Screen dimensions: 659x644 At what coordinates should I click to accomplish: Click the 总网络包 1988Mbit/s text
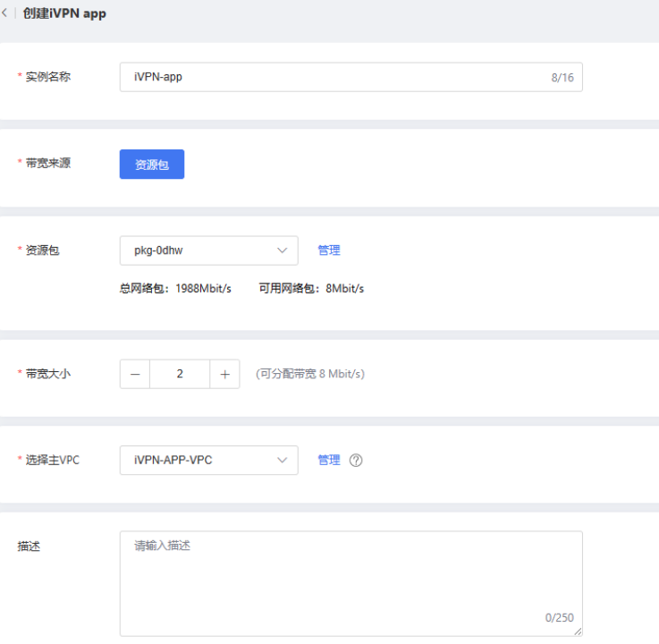point(175,289)
